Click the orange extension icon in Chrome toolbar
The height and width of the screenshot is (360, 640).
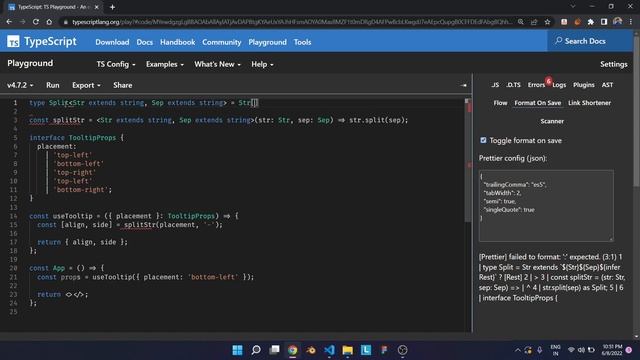click(x=577, y=22)
